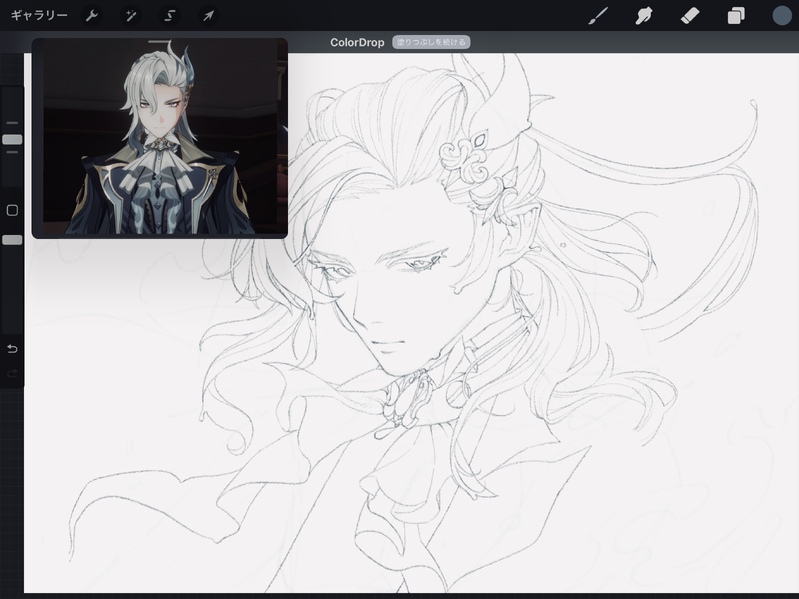Undo the last action with arrow
Screen dimensions: 799x599
(12, 349)
